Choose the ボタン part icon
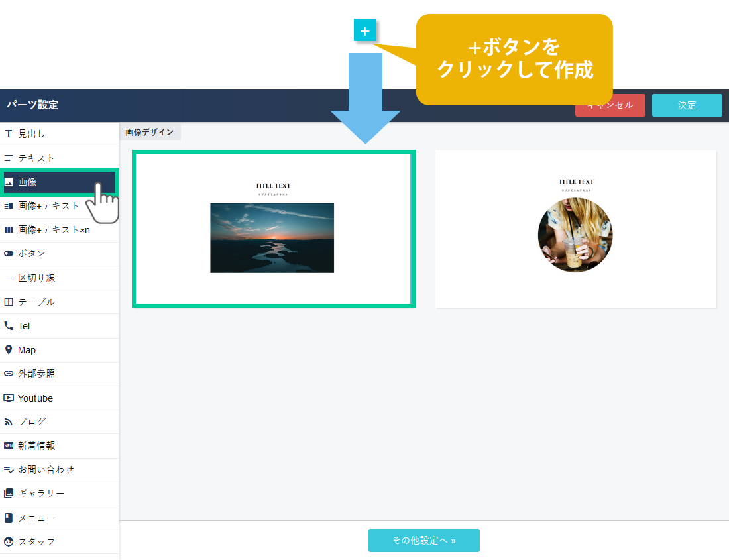 (x=9, y=254)
